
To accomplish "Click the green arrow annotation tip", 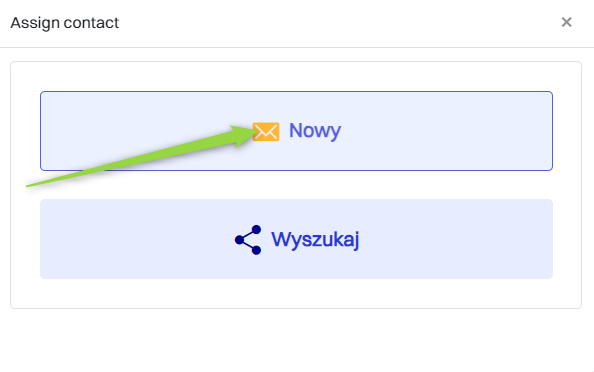I will pyautogui.click(x=256, y=131).
